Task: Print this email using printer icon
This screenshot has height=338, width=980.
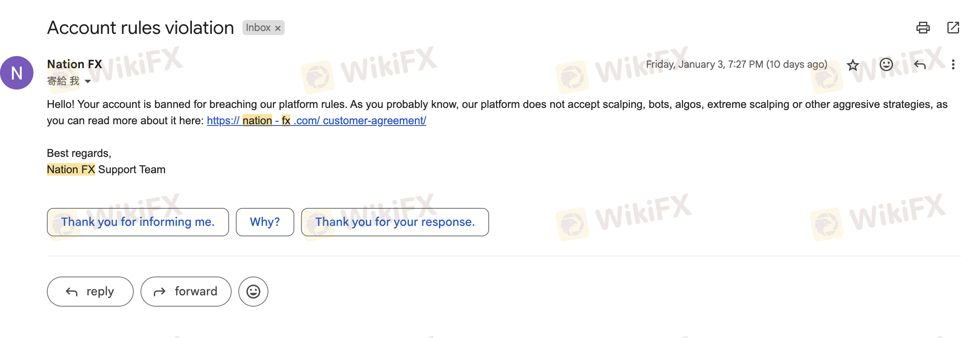Action: [923, 28]
